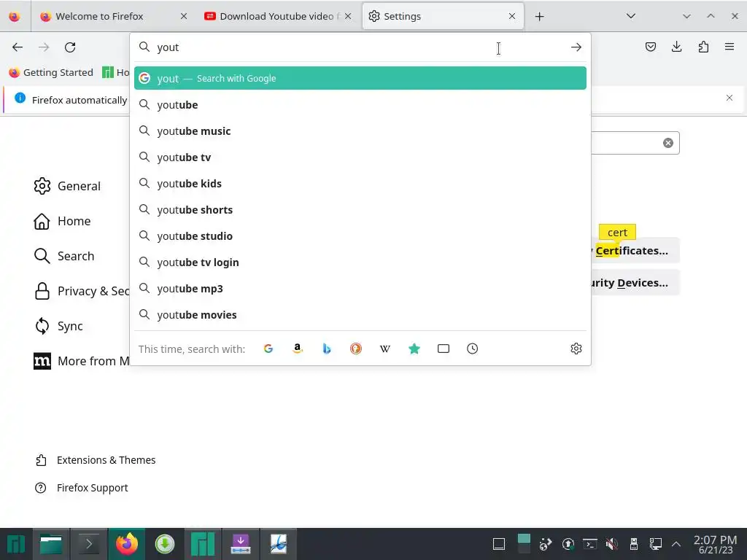
Task: Open search settings gear in the URL bar dropdown
Action: click(576, 349)
